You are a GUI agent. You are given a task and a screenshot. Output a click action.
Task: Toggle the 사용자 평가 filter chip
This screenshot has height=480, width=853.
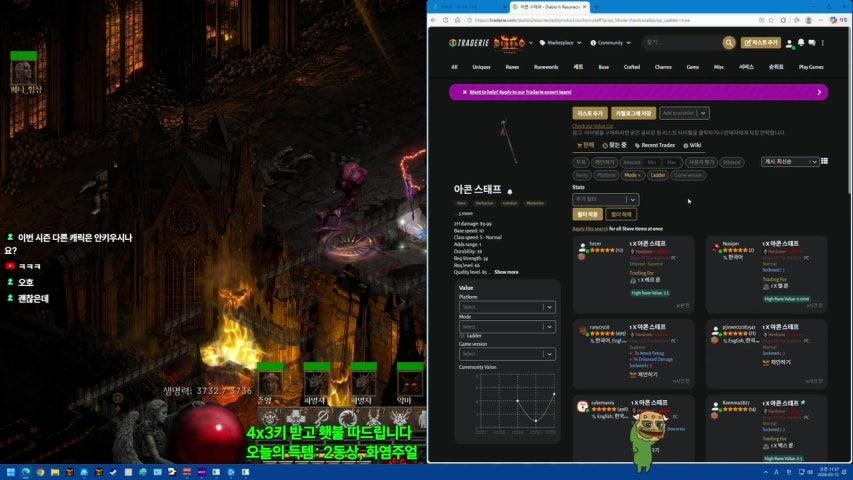tap(701, 162)
